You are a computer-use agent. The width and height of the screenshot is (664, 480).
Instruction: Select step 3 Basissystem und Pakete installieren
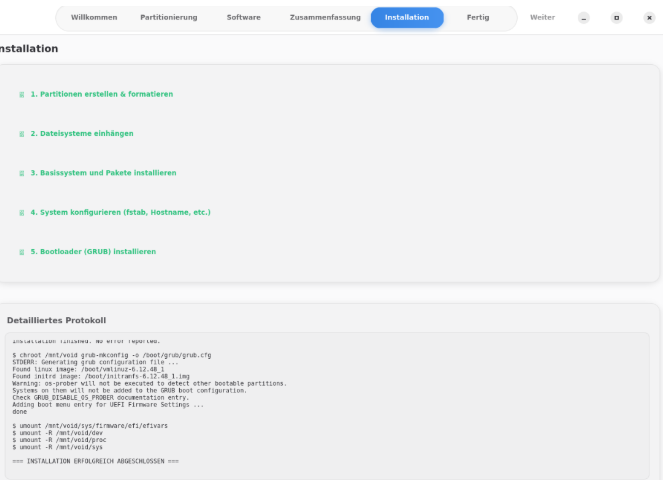pyautogui.click(x=103, y=173)
